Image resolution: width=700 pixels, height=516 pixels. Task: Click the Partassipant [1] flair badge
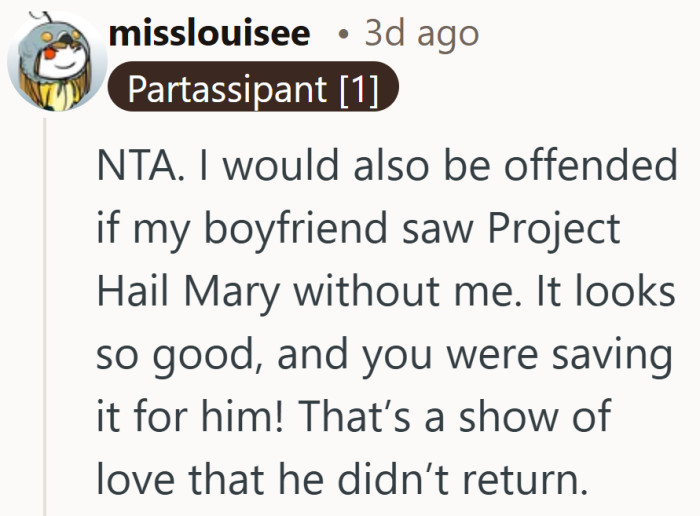point(254,89)
